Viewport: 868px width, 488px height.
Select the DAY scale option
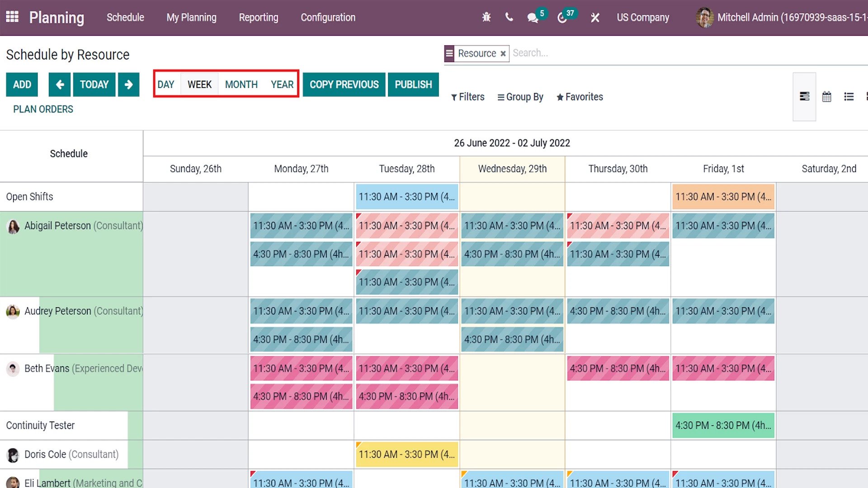point(166,84)
